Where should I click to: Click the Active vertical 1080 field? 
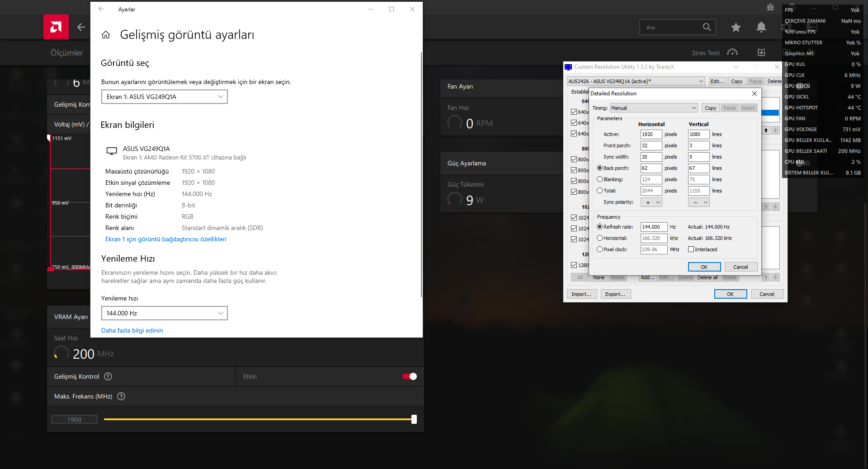[x=698, y=134]
